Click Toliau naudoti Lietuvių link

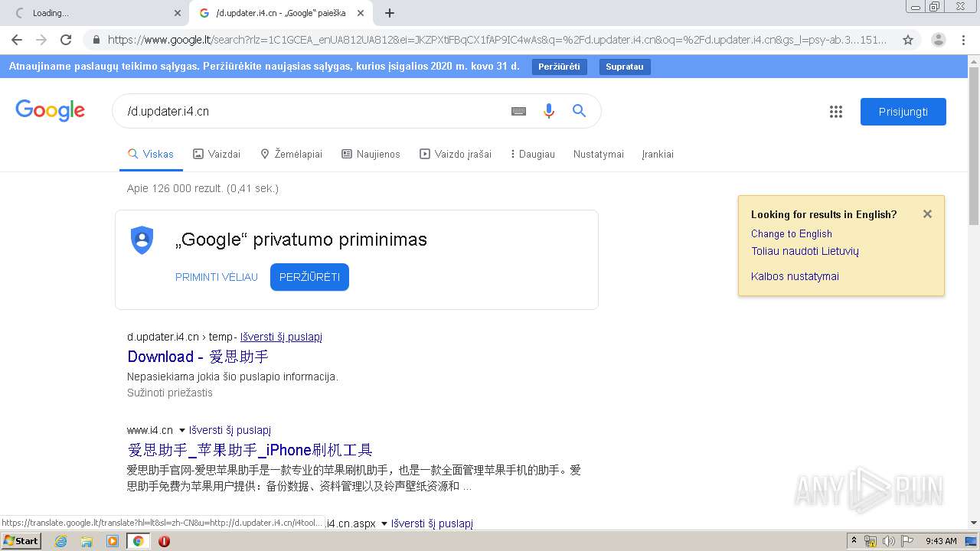(x=805, y=251)
